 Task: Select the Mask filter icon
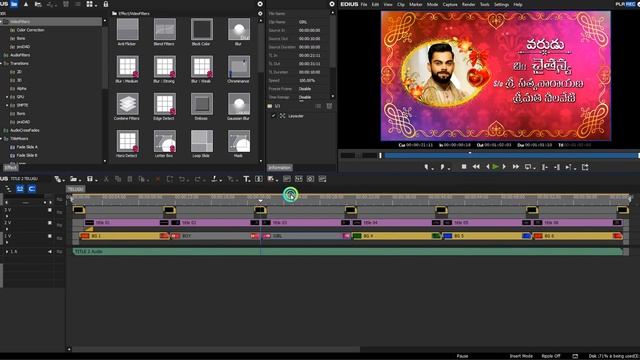(x=239, y=141)
